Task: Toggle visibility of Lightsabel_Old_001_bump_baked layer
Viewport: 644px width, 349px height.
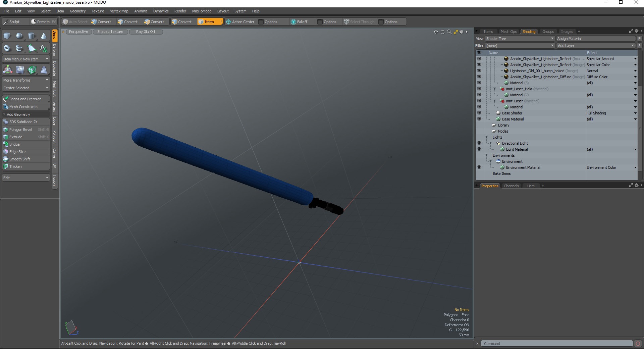Action: (x=479, y=71)
